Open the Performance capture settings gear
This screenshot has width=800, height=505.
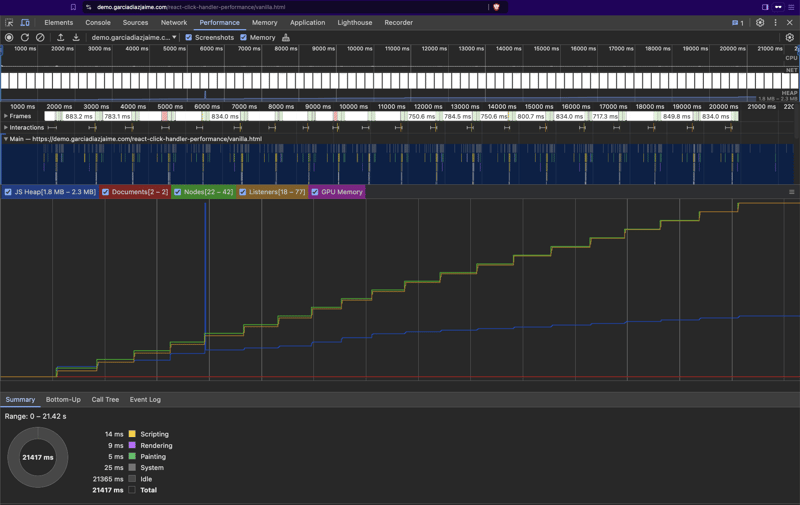(790, 37)
